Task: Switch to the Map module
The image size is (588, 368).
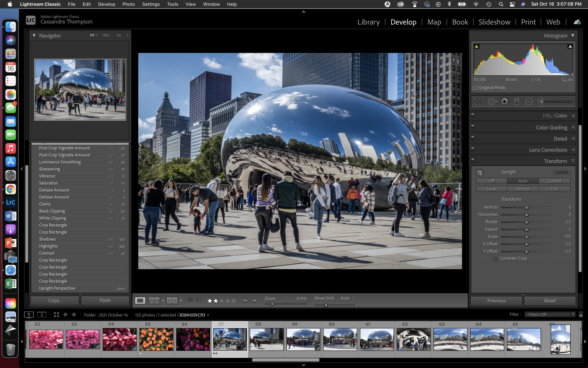Action: 434,22
